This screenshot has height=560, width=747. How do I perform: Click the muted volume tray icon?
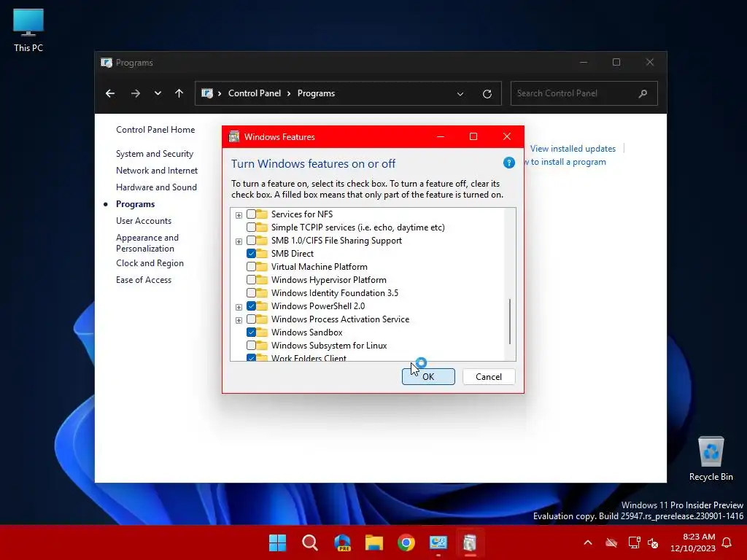(x=653, y=542)
